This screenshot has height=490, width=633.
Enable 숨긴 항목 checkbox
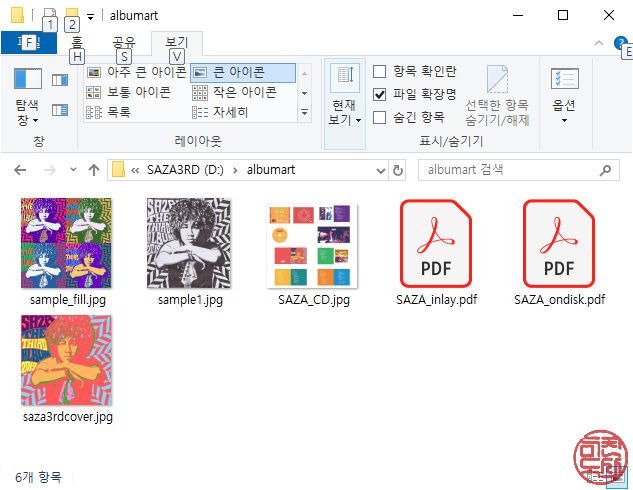[379, 117]
